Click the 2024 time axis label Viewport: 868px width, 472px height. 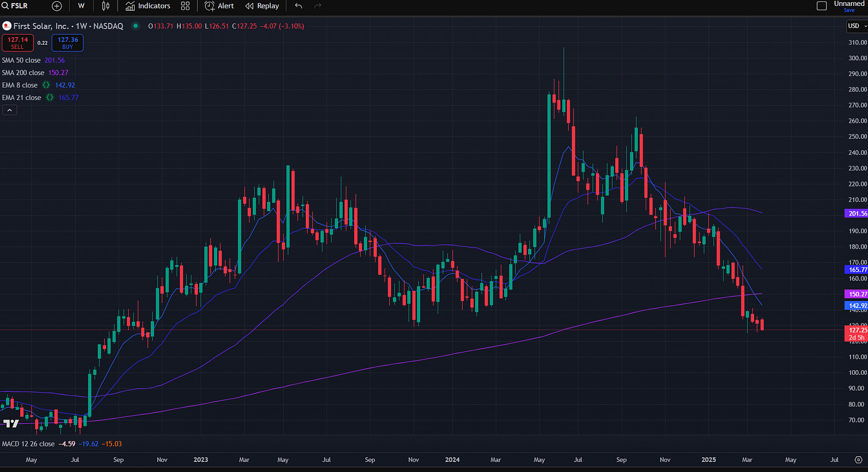tap(451, 460)
